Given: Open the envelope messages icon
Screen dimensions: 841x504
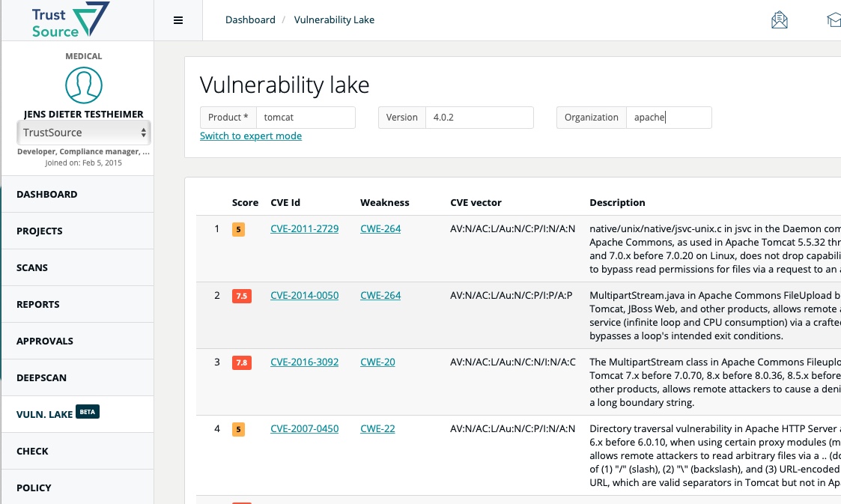Looking at the screenshot, I should [x=780, y=19].
